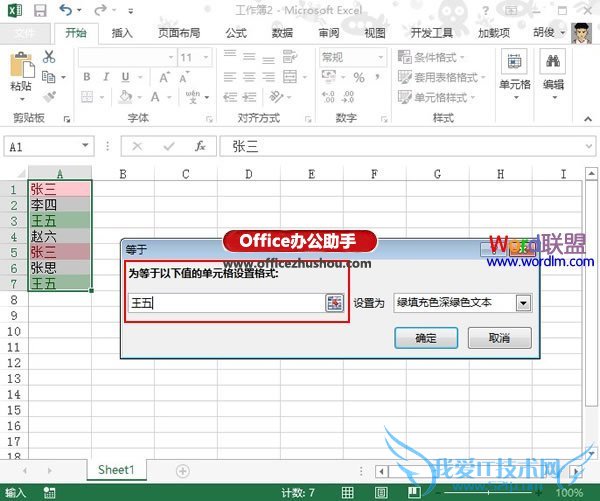Click the decrease decimal icon
Viewport: 600px width, 501px height.
click(348, 97)
